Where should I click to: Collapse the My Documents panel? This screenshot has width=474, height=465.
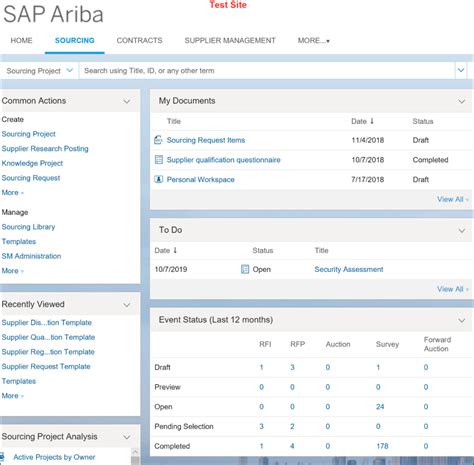(x=462, y=101)
